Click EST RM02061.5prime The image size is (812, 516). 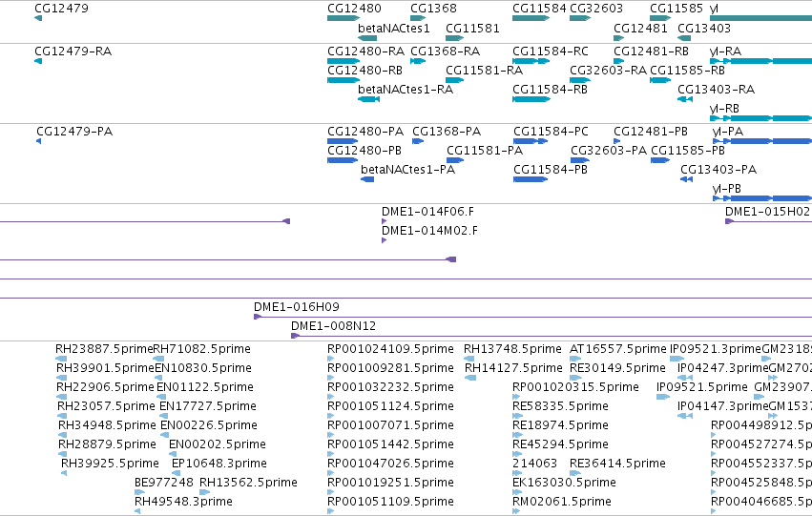click(x=561, y=502)
